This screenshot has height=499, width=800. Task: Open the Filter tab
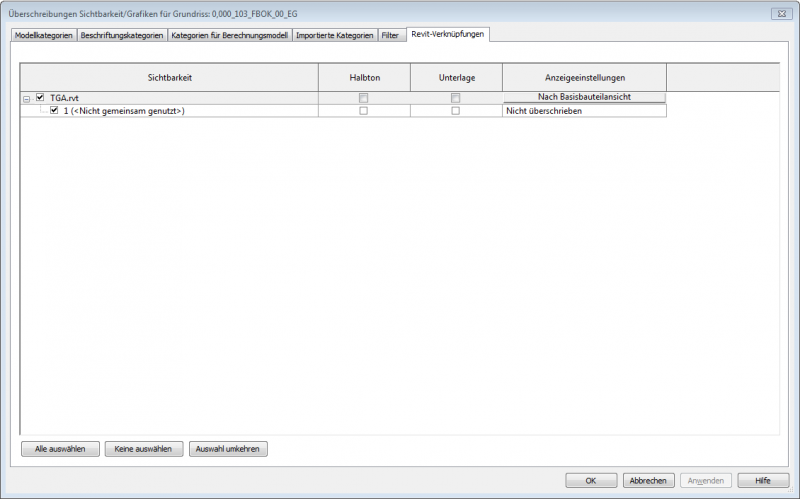[x=390, y=36]
